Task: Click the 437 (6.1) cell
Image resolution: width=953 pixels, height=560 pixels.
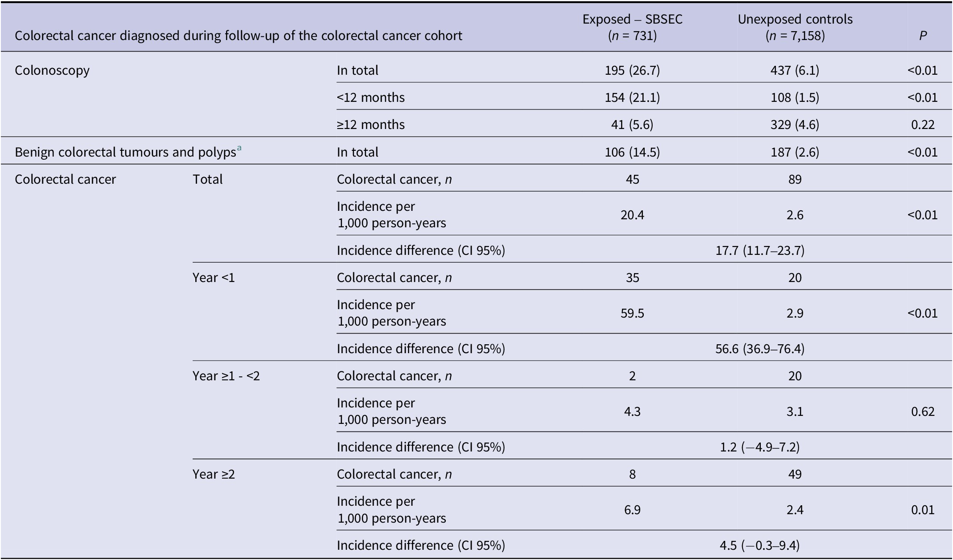Action: tap(795, 70)
